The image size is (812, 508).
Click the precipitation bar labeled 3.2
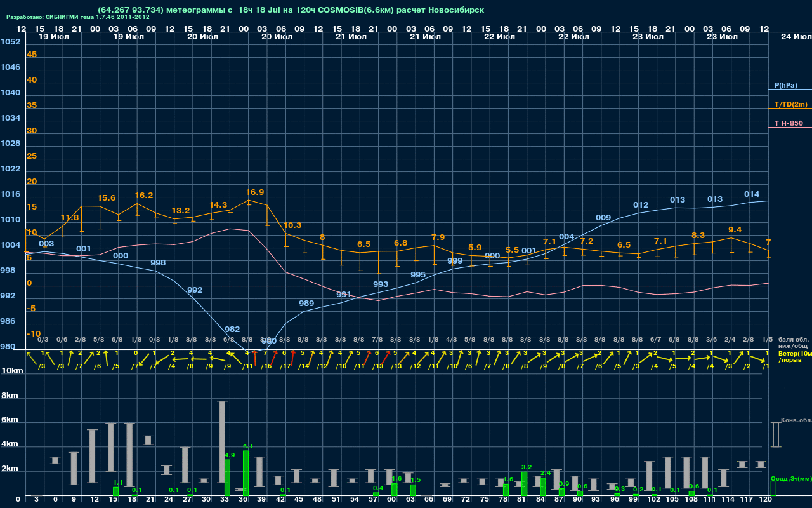coord(524,484)
